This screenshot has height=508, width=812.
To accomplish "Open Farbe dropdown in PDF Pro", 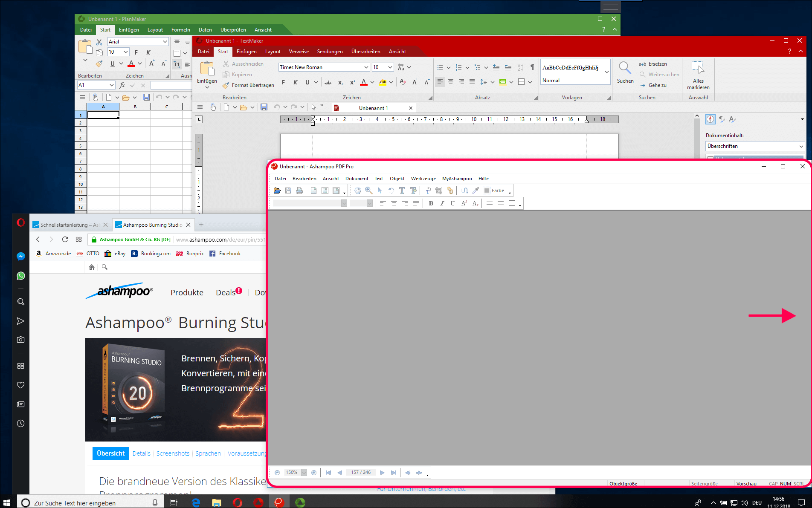I will [x=510, y=193].
